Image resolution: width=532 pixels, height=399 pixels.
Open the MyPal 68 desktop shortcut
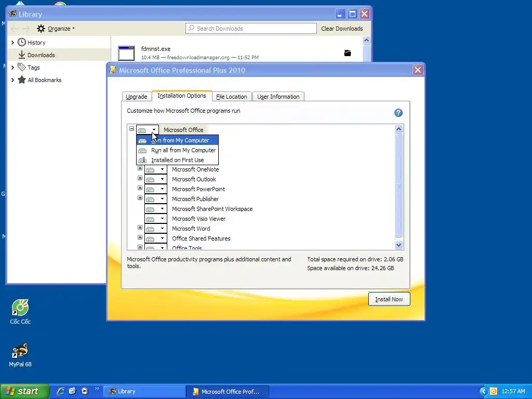click(x=20, y=355)
